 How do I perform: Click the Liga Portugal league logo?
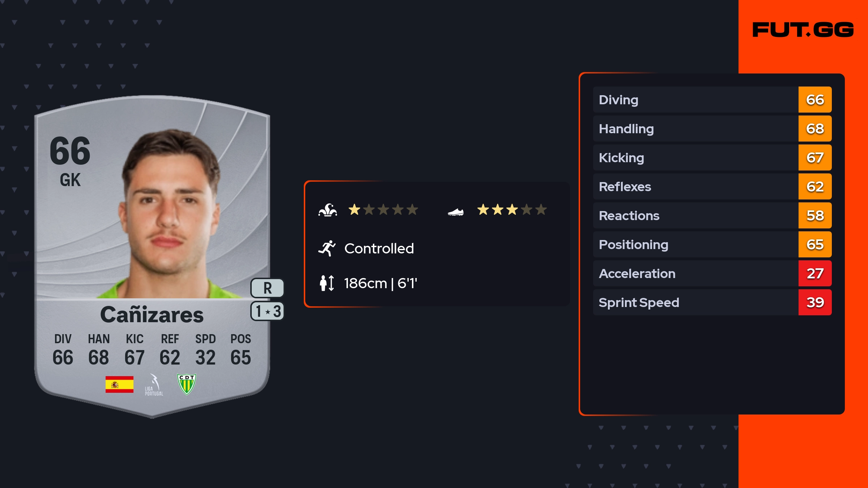click(154, 385)
